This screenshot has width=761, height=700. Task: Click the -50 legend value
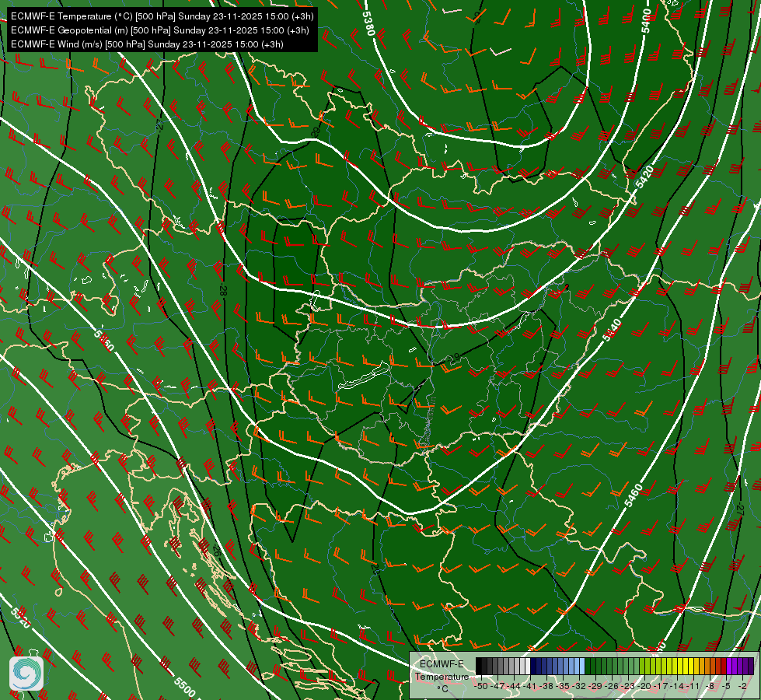pyautogui.click(x=481, y=686)
